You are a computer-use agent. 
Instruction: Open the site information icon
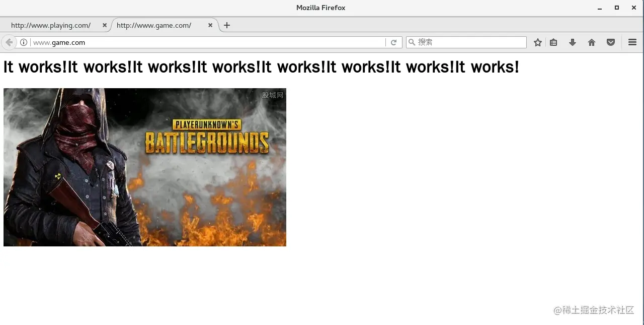[x=24, y=42]
